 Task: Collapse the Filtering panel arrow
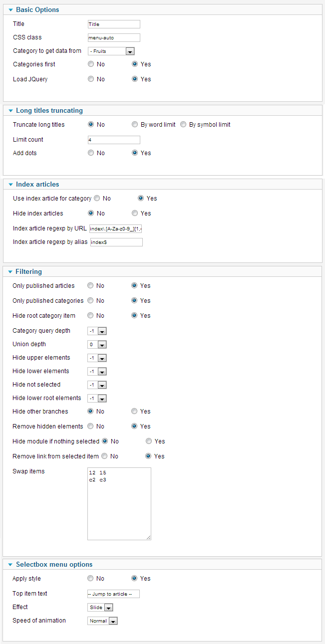point(10,272)
